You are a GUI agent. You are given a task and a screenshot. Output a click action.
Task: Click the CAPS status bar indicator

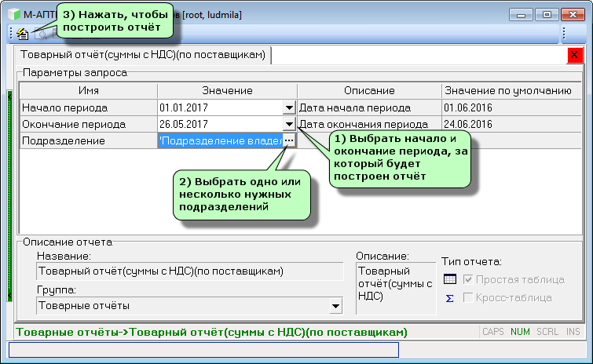coord(492,332)
